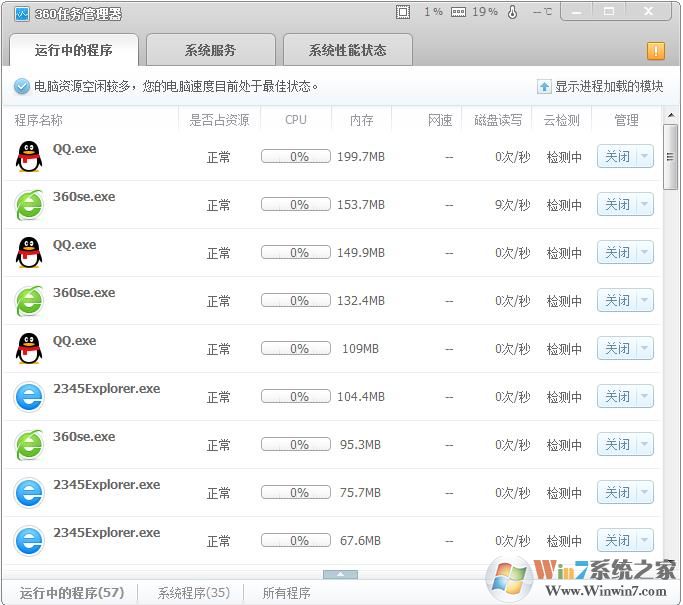Switch to the 系统服务 tab
683x605 pixels.
[x=211, y=50]
